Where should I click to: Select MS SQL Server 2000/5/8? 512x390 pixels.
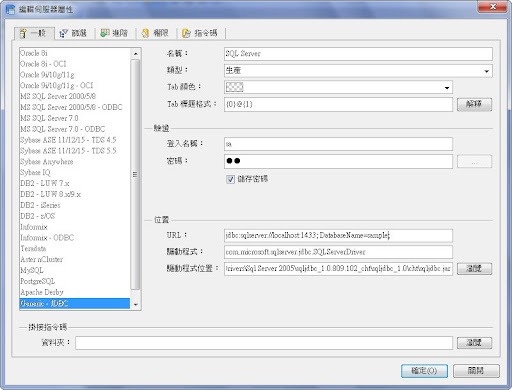point(75,96)
